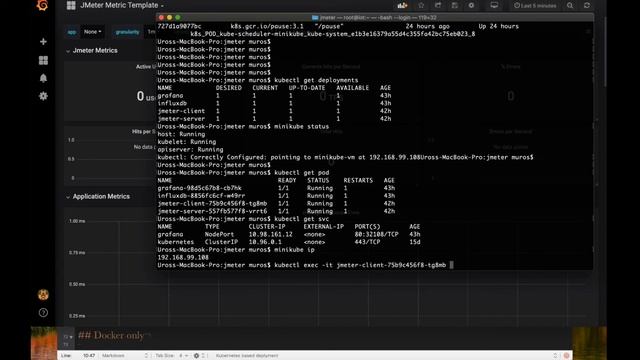Click Save dashboard icon
Screen dimensions: 640x360
pyautogui.click(x=455, y=5)
